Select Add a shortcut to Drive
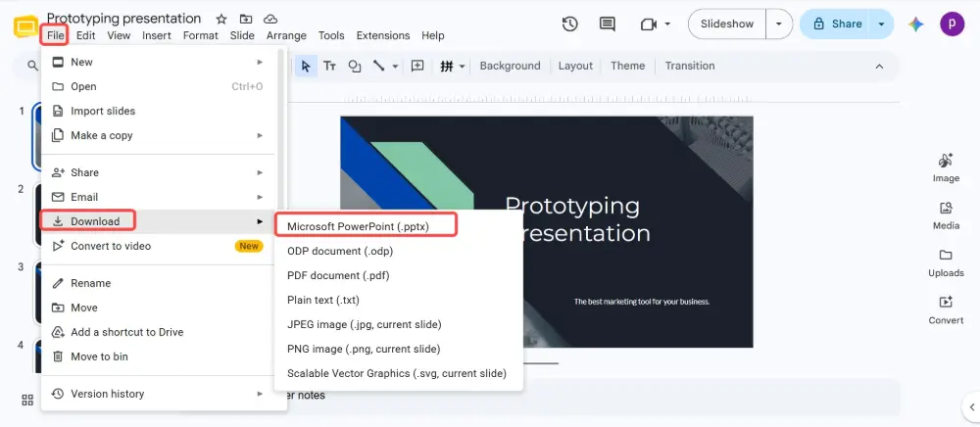 click(158, 332)
